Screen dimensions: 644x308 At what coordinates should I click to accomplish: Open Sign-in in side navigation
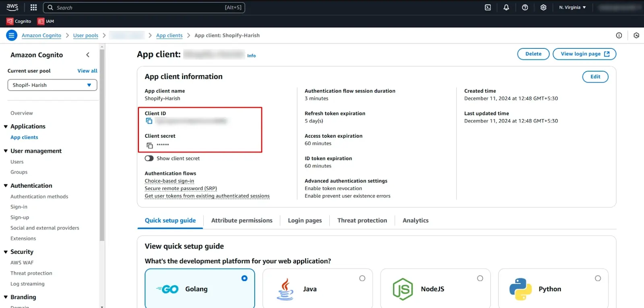click(x=19, y=207)
